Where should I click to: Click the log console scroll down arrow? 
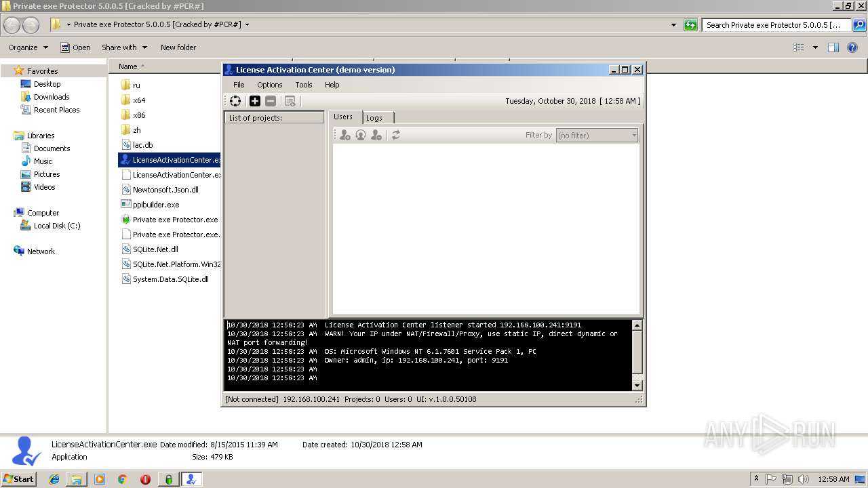pos(637,385)
